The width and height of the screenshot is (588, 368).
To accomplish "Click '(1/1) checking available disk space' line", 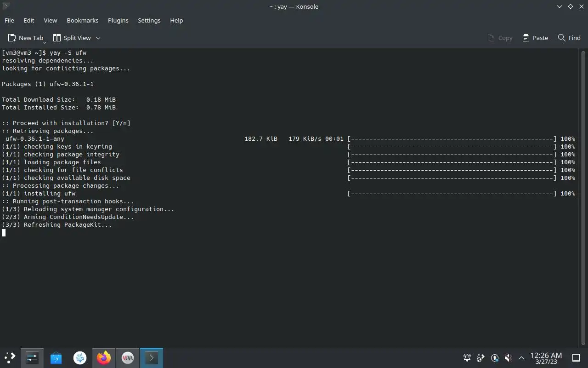I will tap(66, 178).
